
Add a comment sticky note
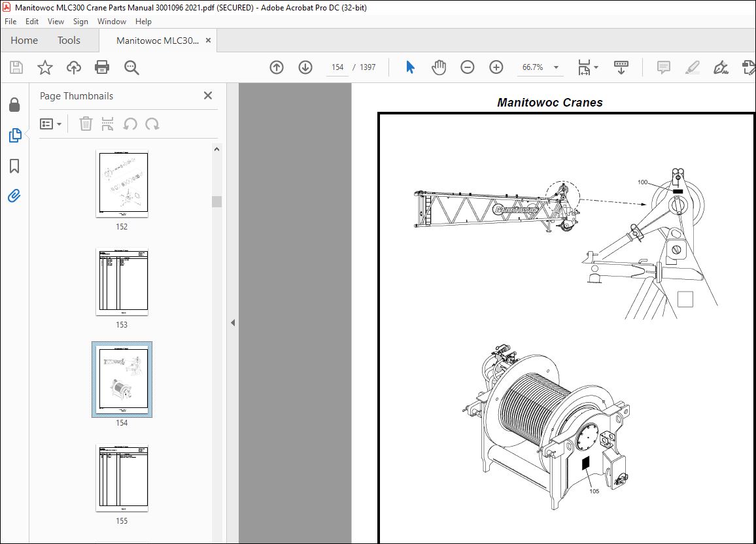click(x=663, y=67)
